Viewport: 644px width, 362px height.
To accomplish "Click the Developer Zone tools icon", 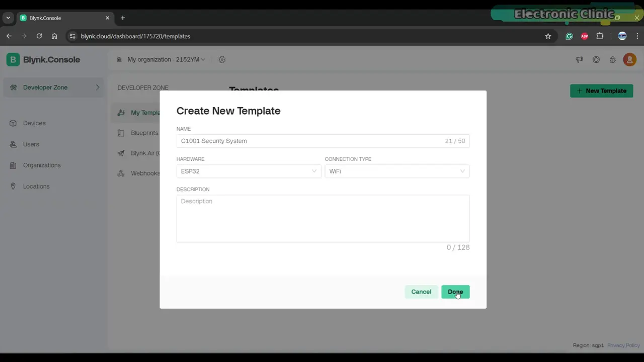I will (13, 87).
